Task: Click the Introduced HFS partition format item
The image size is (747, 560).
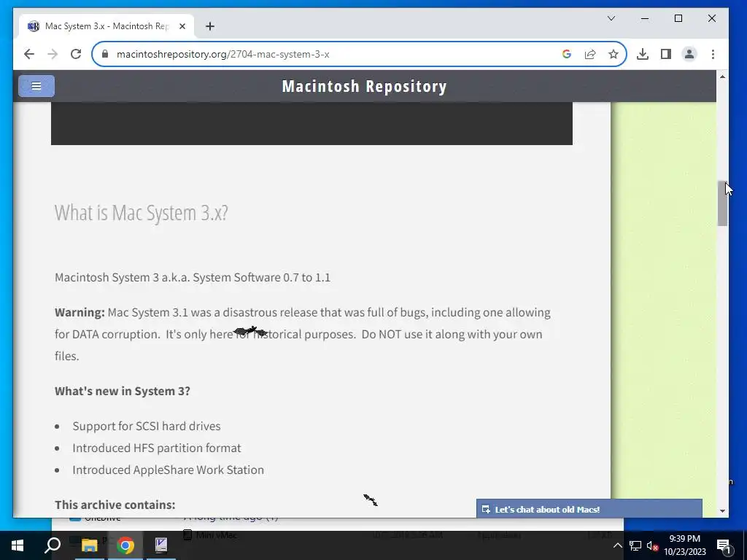Action: coord(157,448)
